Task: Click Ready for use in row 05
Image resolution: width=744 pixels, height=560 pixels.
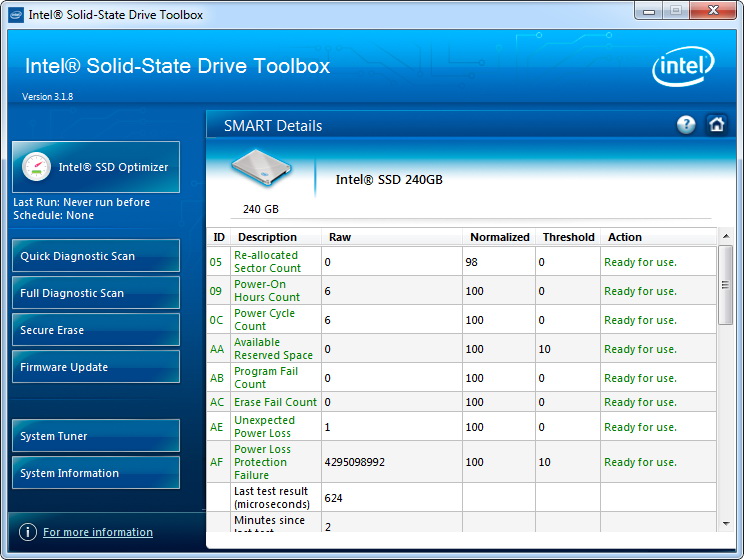Action: tap(640, 262)
